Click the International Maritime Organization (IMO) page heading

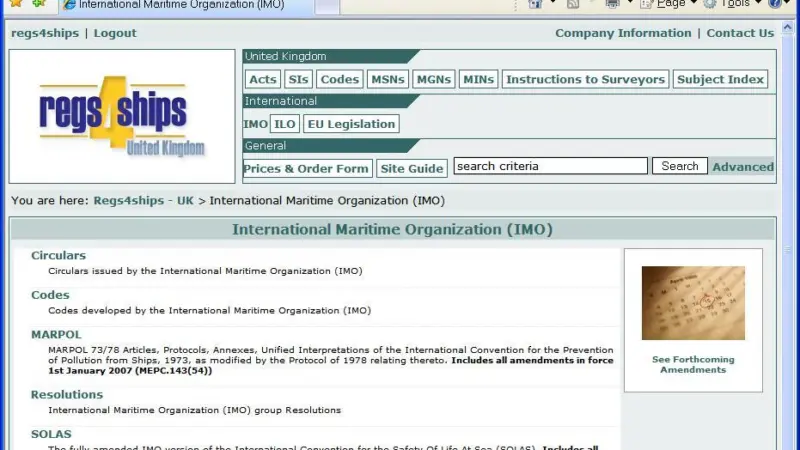392,230
